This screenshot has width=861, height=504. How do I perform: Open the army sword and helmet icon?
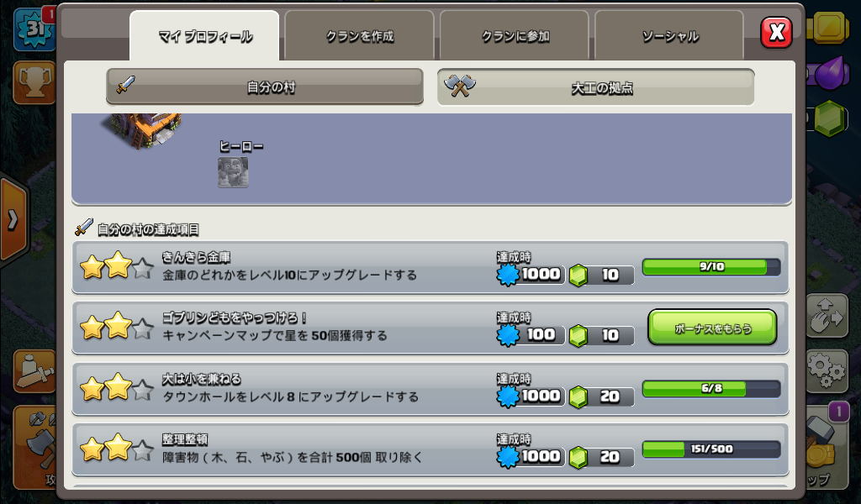pyautogui.click(x=34, y=370)
